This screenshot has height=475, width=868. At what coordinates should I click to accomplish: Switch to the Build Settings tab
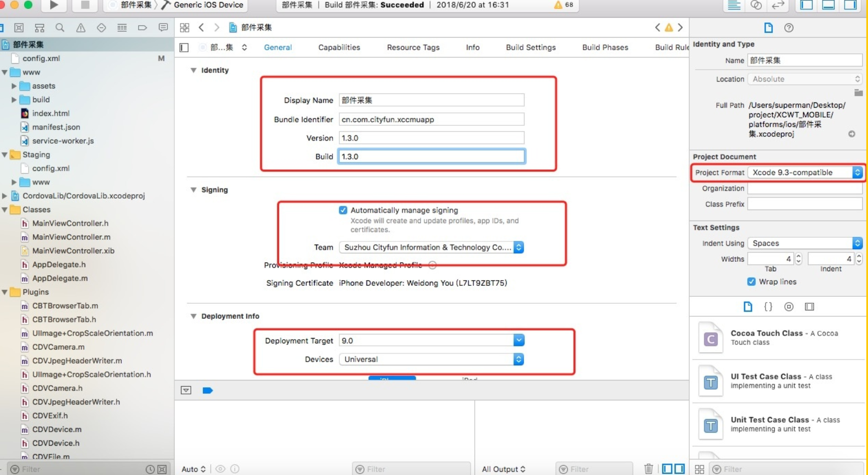[531, 48]
